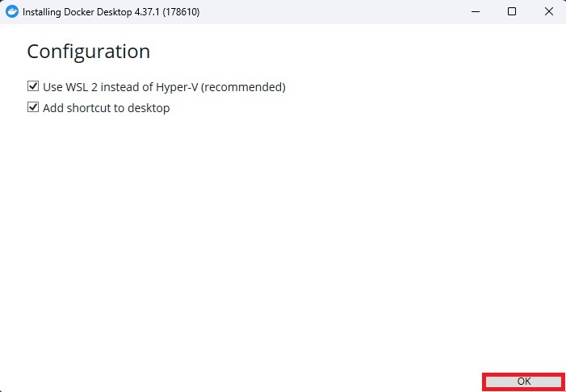Close the Docker Desktop installer window
Screen dimensions: 566x392
point(549,12)
